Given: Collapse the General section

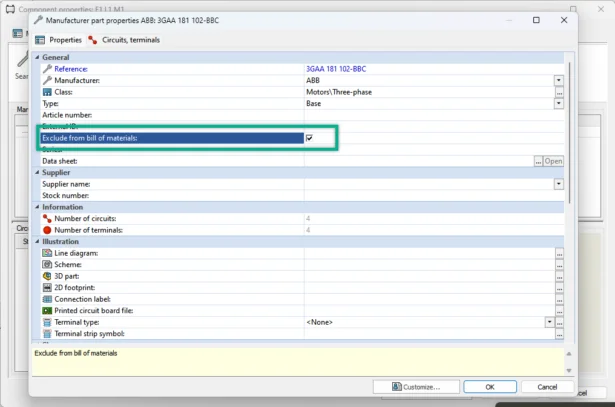Looking at the screenshot, I should [x=36, y=57].
